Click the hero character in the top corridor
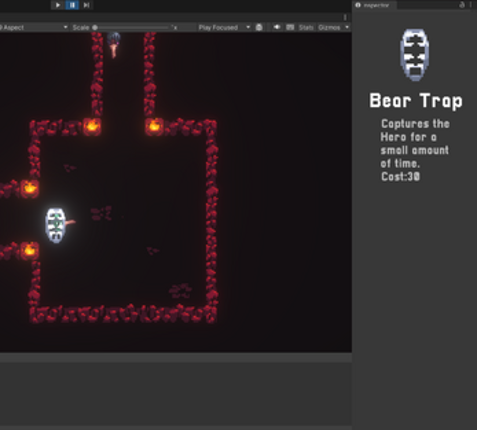477x430 pixels. [x=114, y=45]
